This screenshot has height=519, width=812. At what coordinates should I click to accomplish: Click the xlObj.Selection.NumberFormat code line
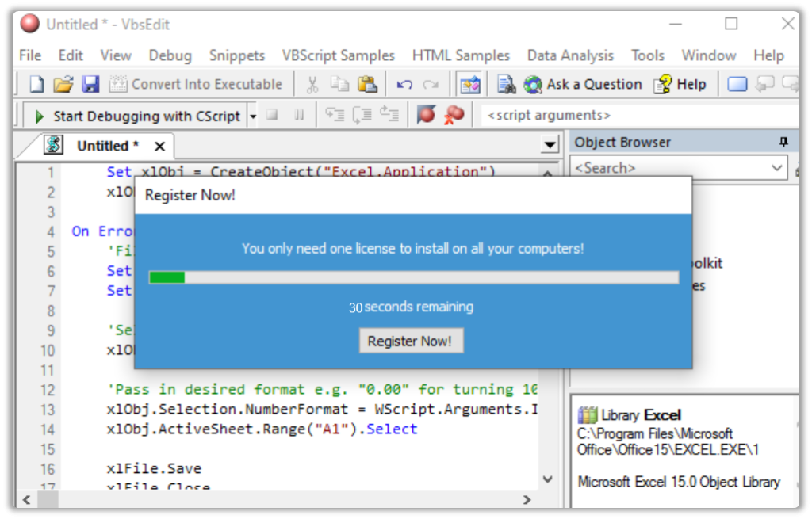click(x=322, y=410)
